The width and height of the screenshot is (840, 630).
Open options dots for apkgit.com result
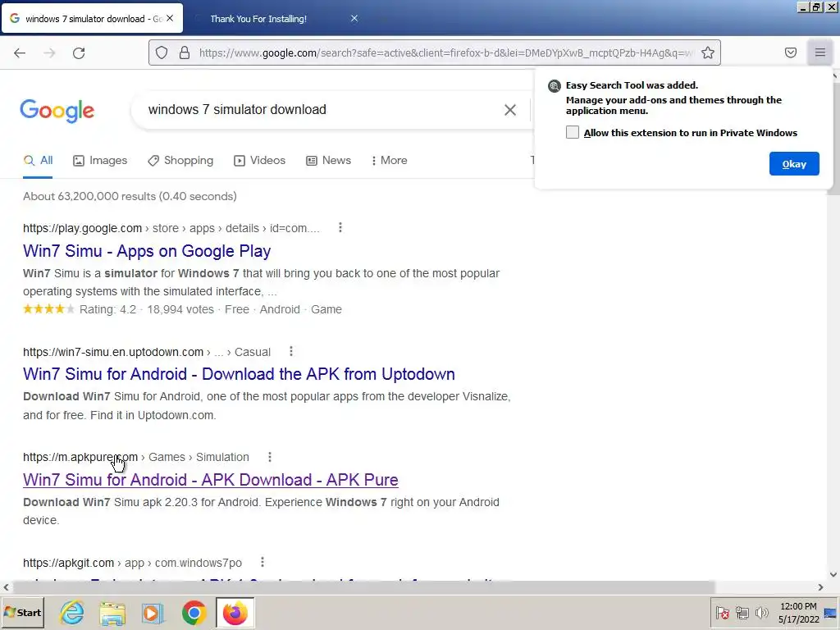[x=262, y=562]
